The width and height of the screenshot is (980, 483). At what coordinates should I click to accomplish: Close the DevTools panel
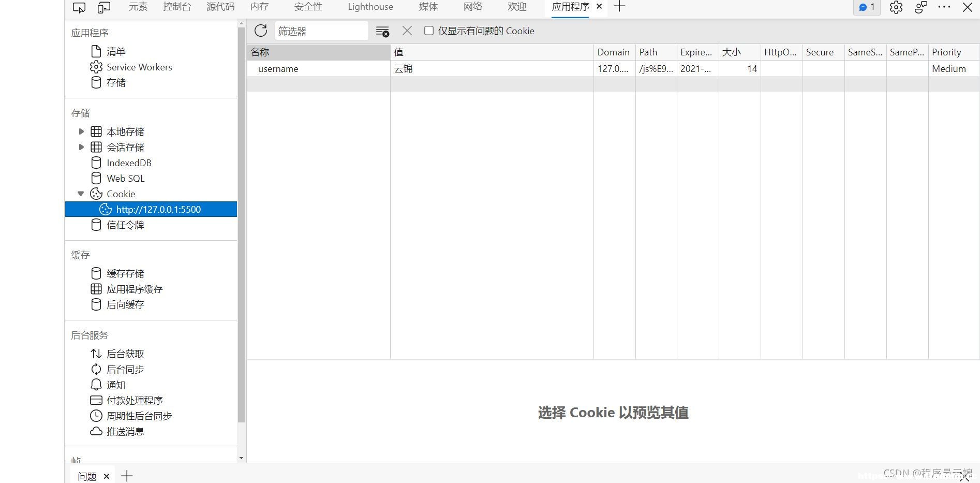point(967,7)
